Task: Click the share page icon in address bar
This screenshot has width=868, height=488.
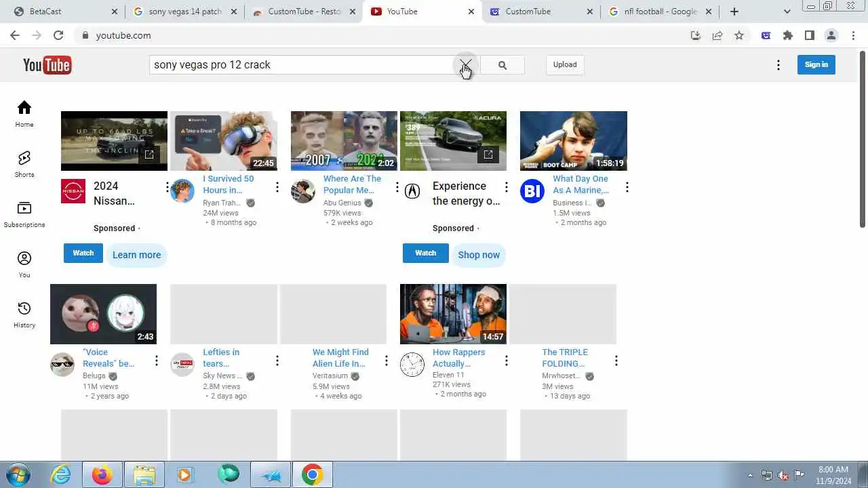Action: coord(717,35)
